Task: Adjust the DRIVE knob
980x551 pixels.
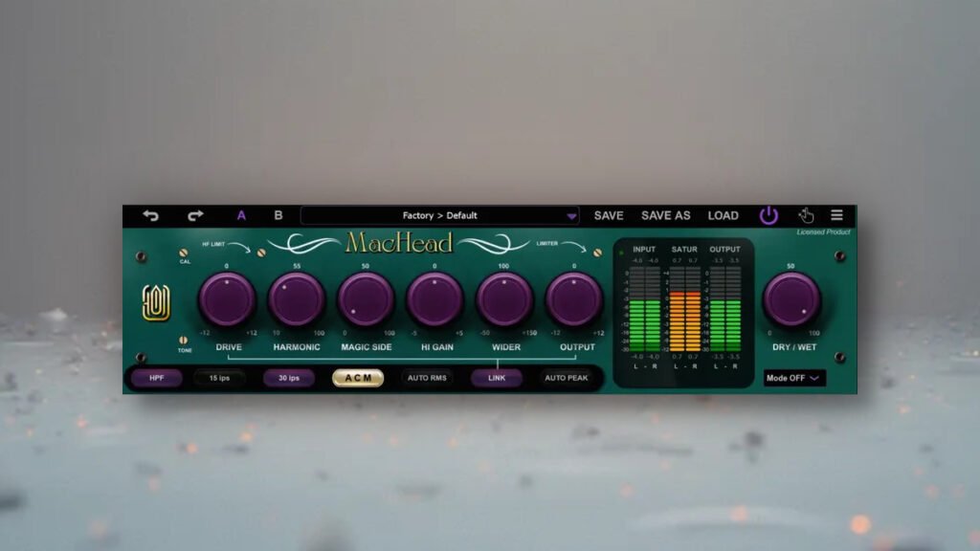Action: coord(225,301)
